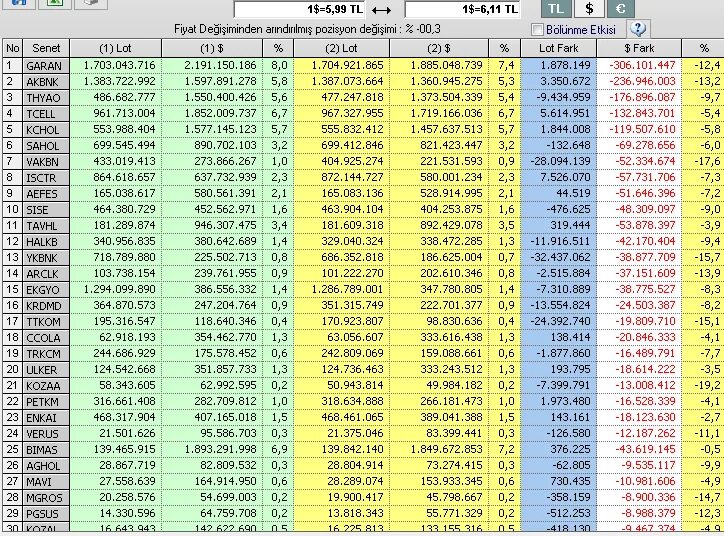This screenshot has width=724, height=536.
Task: Sort by the (1) Lot column header
Action: (x=115, y=48)
